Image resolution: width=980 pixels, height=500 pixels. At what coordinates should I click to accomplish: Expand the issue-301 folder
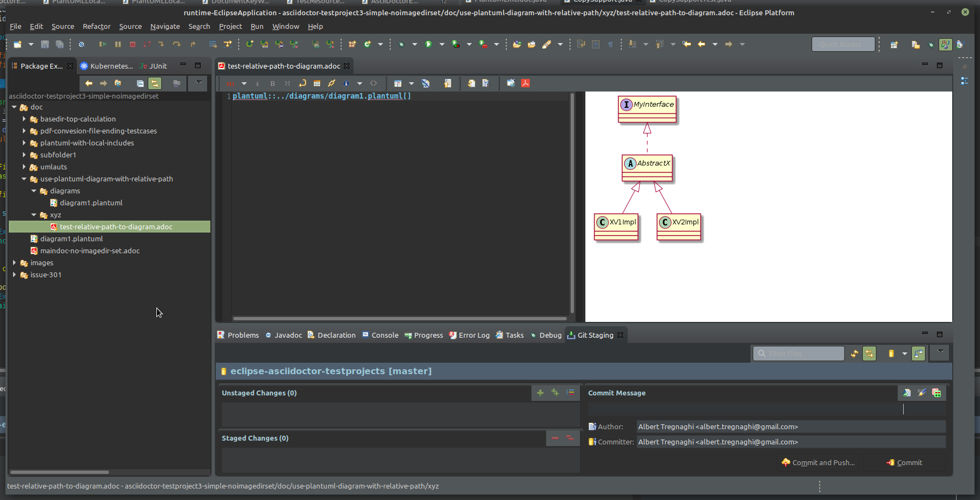(14, 275)
